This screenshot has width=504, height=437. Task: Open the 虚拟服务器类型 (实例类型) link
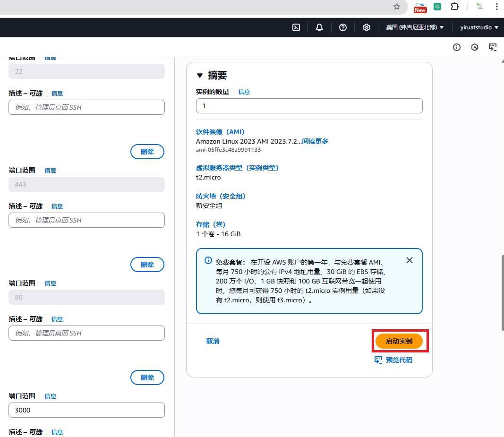click(237, 168)
